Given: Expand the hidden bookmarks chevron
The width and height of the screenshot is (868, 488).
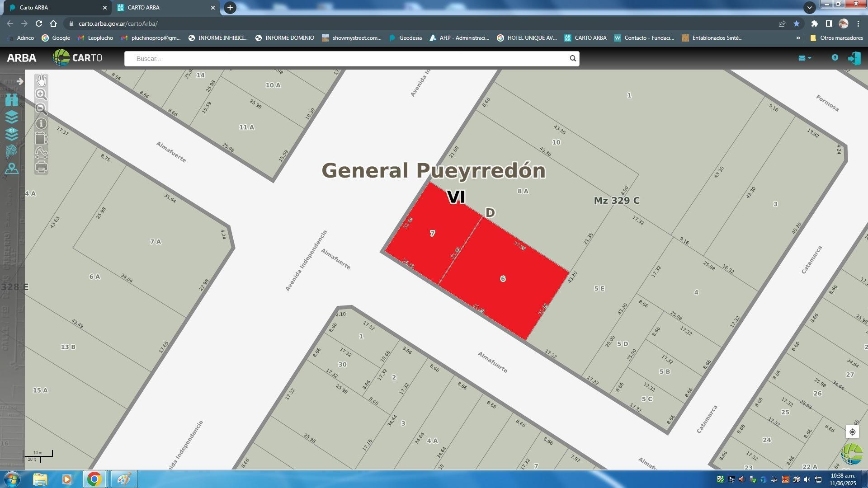Looking at the screenshot, I should pos(798,38).
